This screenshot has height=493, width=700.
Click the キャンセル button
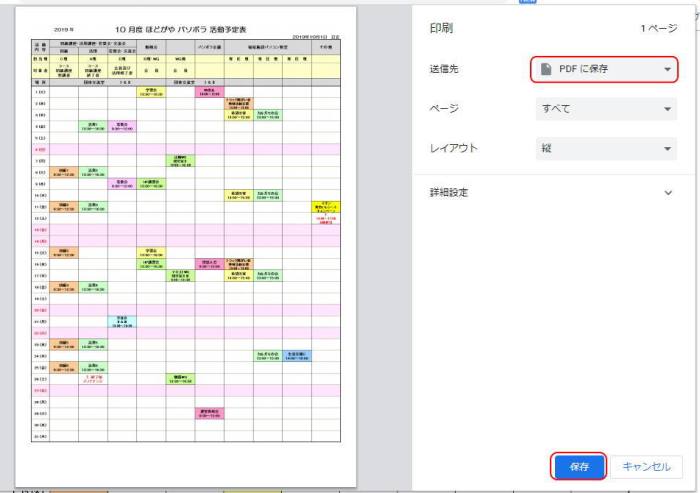tap(646, 467)
